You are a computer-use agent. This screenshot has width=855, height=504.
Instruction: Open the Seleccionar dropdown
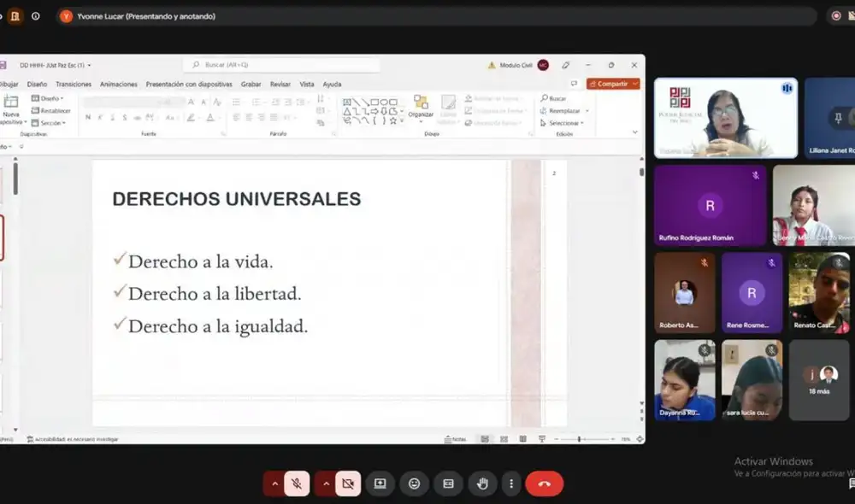[563, 123]
